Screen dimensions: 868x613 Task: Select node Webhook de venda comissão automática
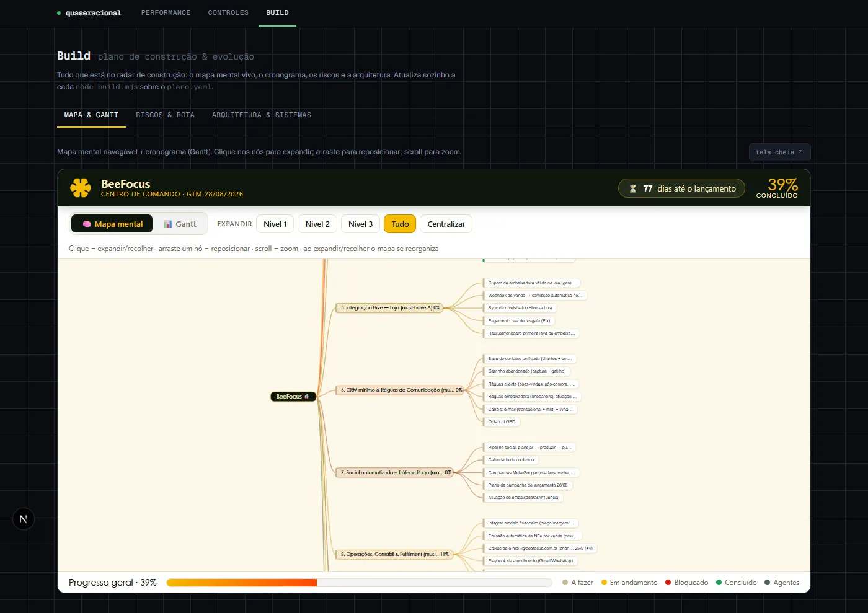pos(534,296)
